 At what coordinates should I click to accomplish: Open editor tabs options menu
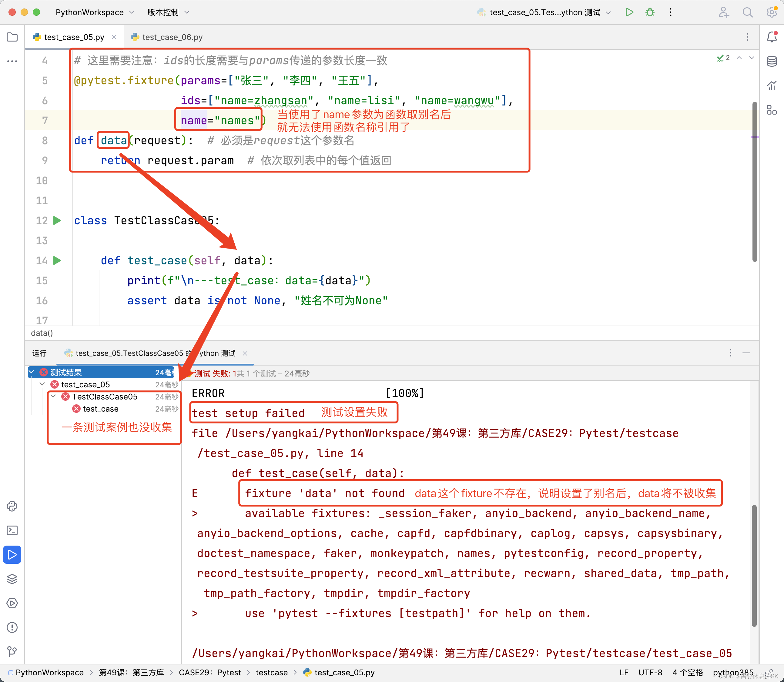pos(747,37)
